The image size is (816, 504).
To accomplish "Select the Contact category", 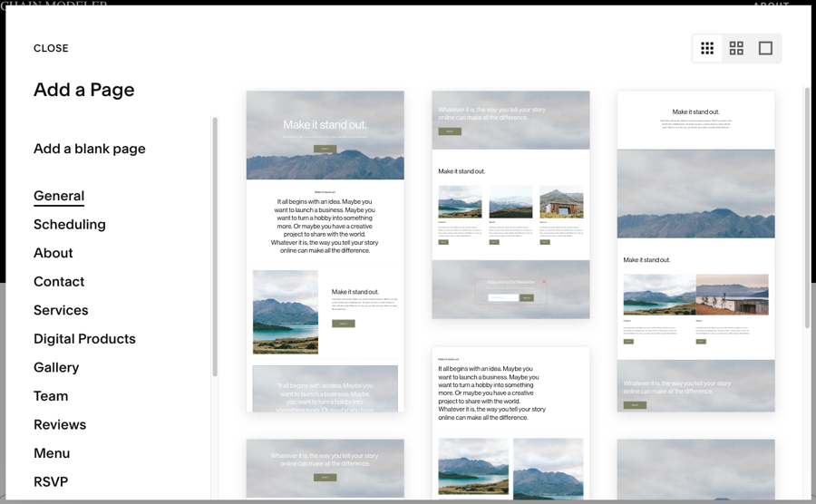I will tap(59, 282).
